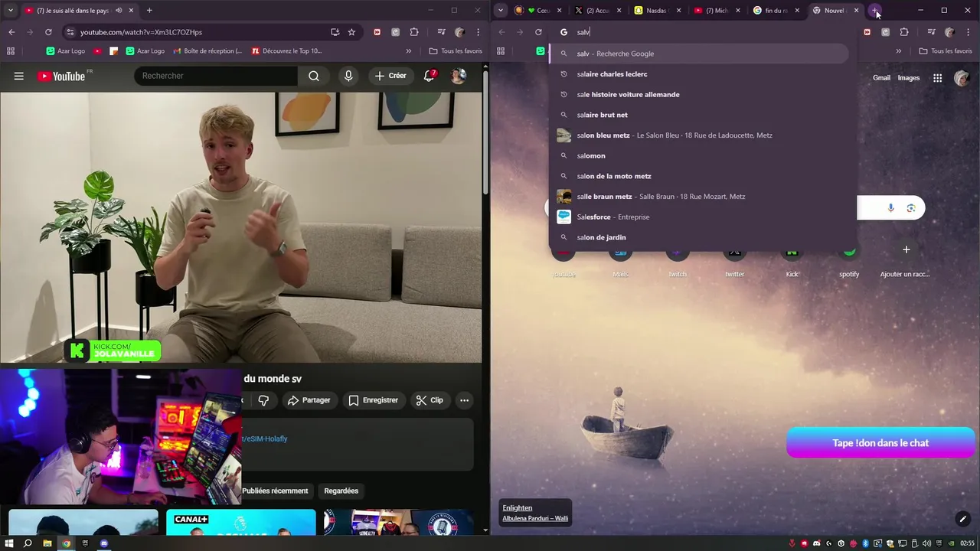Mute the YouTube tab audio icon
The width and height of the screenshot is (980, 551).
coord(119,11)
